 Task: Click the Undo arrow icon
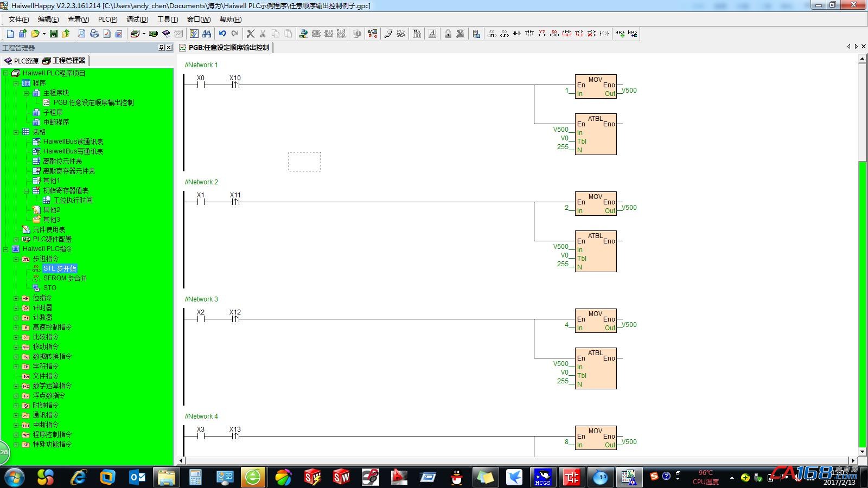[x=222, y=34]
